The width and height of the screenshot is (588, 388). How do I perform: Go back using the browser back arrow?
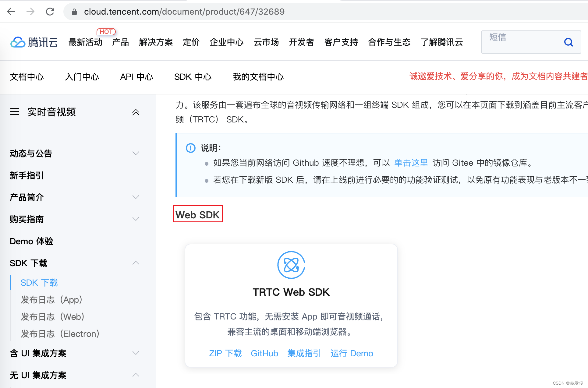[x=11, y=12]
